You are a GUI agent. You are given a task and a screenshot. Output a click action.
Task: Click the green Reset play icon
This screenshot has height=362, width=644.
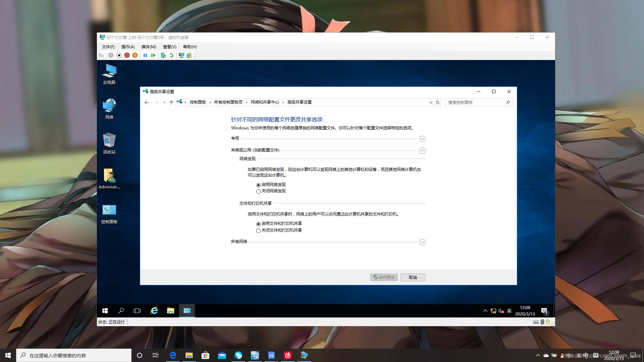[x=153, y=55]
